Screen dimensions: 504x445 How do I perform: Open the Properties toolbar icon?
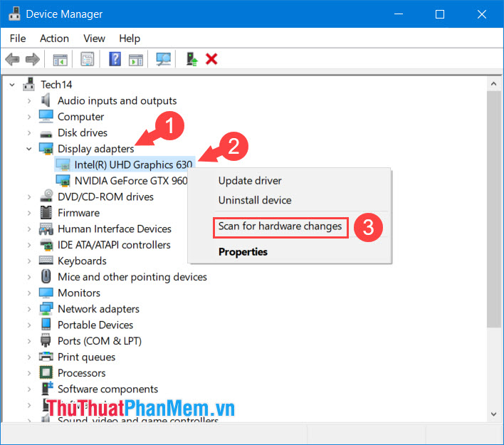click(87, 59)
